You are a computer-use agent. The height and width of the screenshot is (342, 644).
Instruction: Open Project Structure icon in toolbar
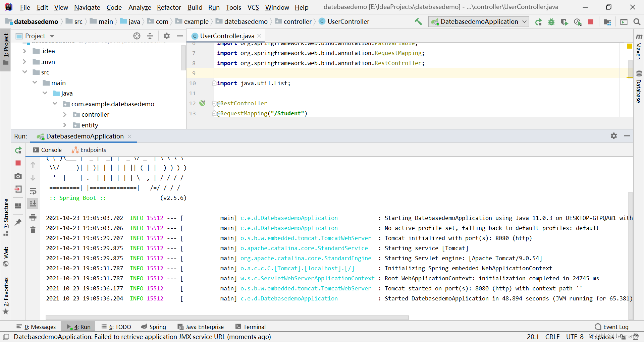click(x=607, y=22)
